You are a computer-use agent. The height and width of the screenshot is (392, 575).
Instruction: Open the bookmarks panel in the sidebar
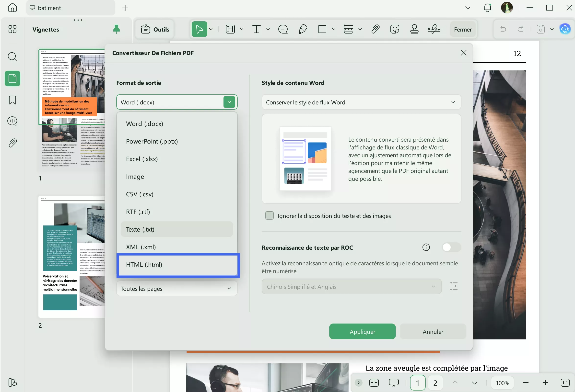tap(12, 100)
